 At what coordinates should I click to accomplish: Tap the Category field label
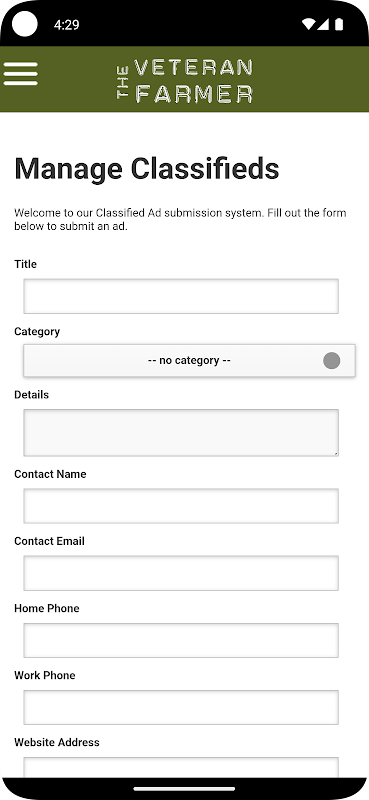tap(37, 332)
